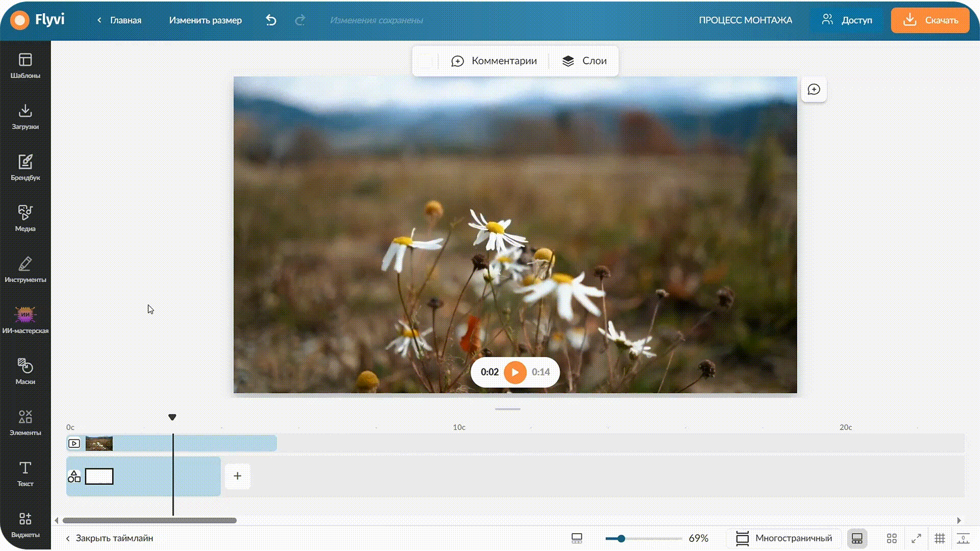
Task: Select the video clip thumbnail on timeline
Action: [99, 443]
